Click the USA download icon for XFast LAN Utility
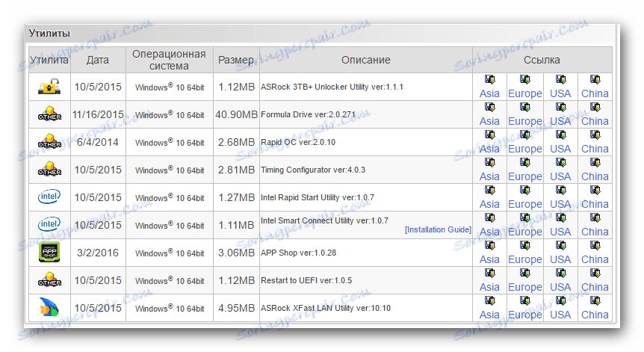This screenshot has width=644, height=352. click(x=560, y=300)
